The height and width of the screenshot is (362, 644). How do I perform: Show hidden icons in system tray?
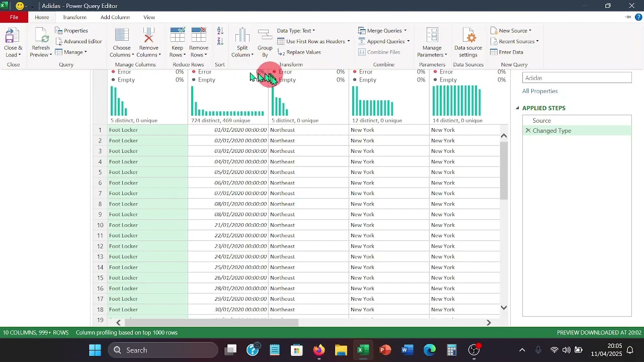click(x=522, y=350)
